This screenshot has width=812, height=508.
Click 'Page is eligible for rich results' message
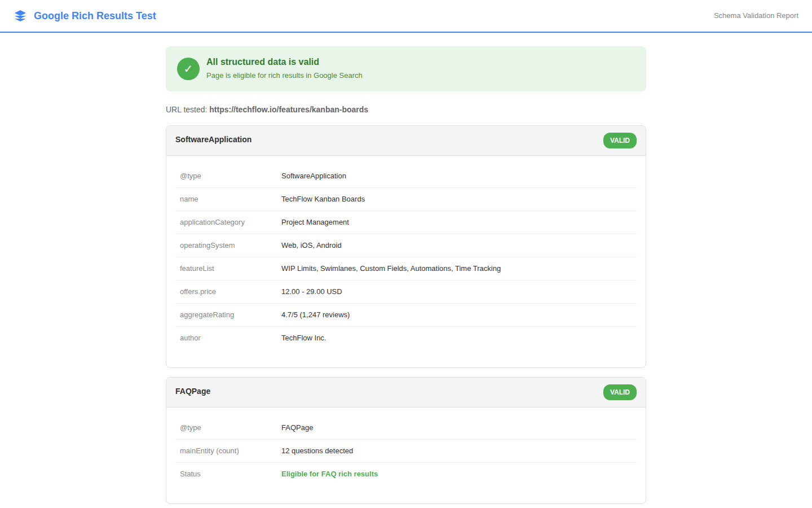coord(284,76)
